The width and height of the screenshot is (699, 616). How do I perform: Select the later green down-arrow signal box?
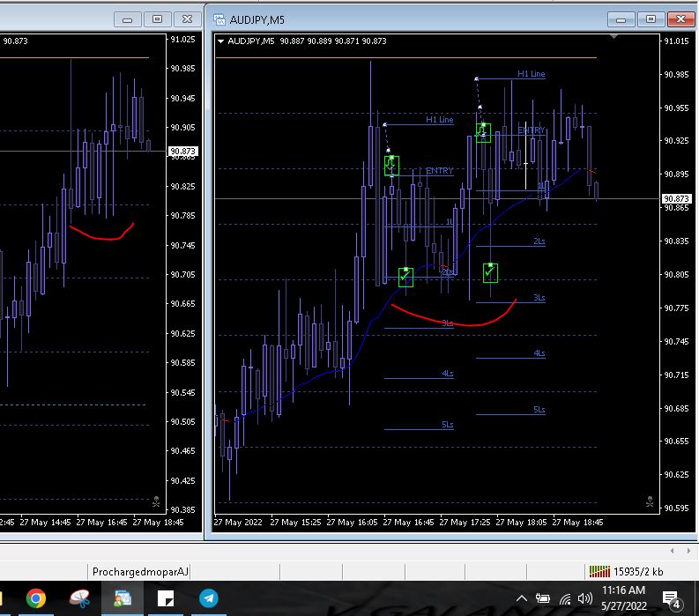(483, 133)
